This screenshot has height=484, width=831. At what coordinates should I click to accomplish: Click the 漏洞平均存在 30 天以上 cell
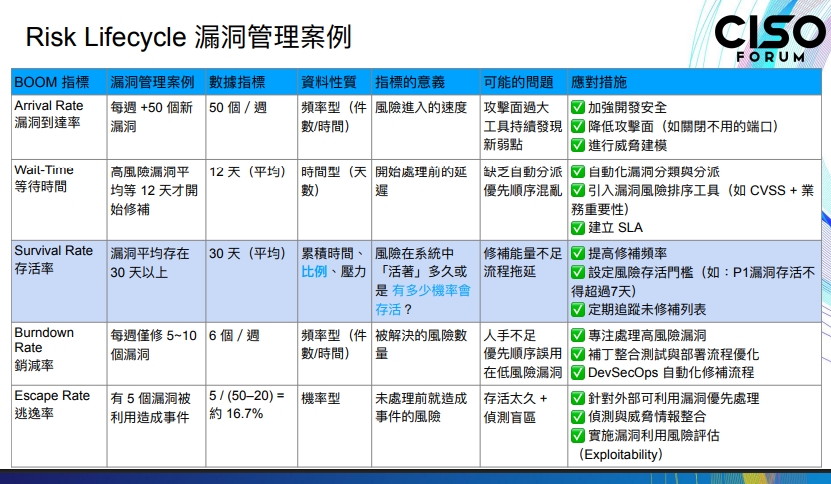tap(156, 281)
